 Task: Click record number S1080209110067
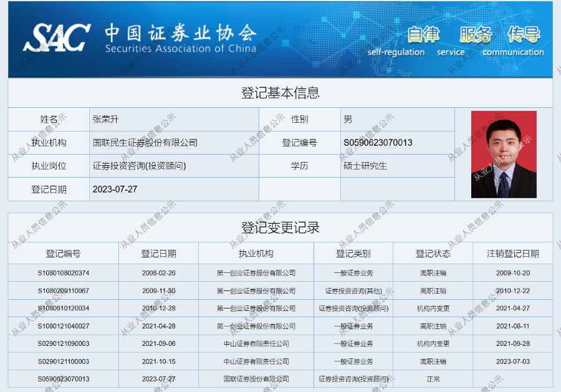64,291
